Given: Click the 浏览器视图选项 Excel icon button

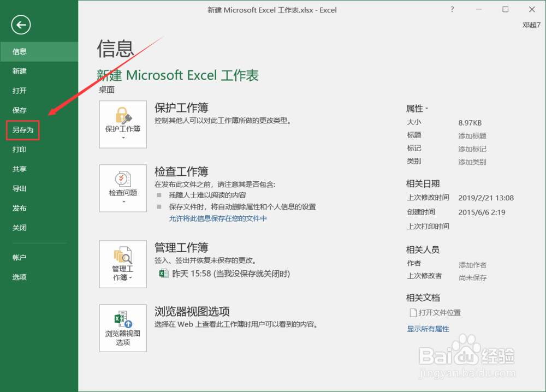Looking at the screenshot, I should (123, 328).
